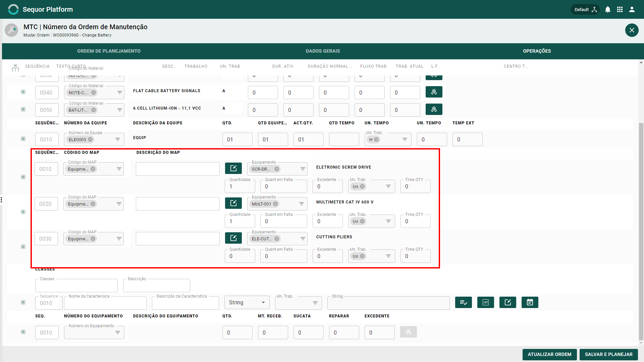The width and height of the screenshot is (644, 362).
Task: Remove the H unit chip in team row
Action: 376,139
